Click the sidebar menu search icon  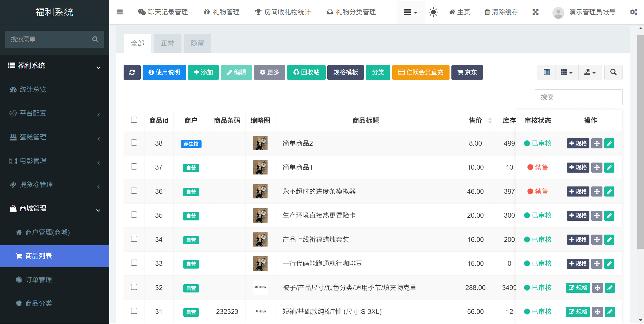pyautogui.click(x=95, y=39)
